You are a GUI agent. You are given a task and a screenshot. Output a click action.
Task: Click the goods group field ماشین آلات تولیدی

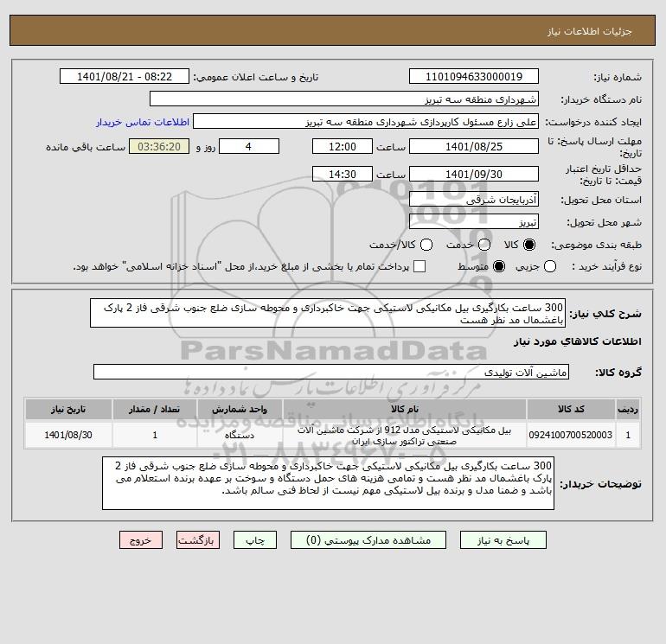tap(331, 372)
